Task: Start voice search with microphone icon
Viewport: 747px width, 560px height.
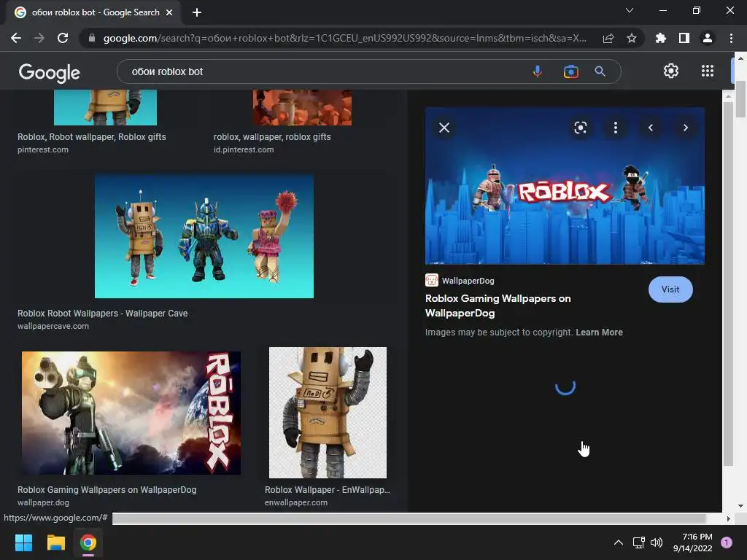Action: (538, 71)
